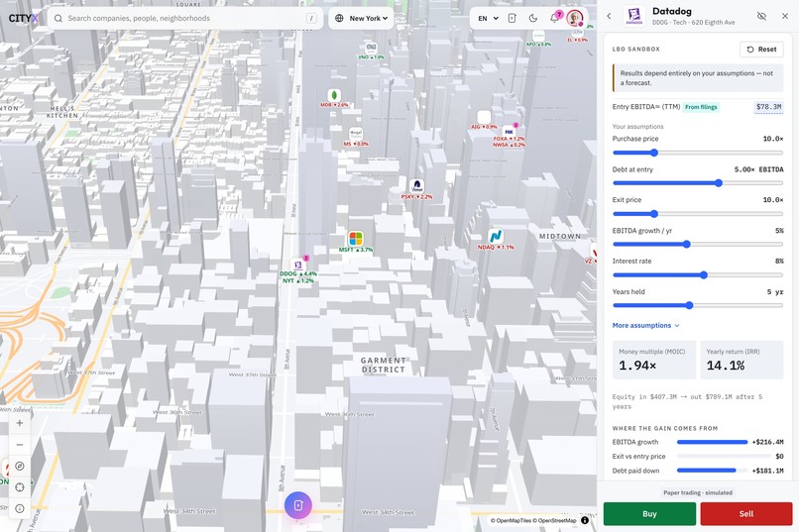Image resolution: width=799 pixels, height=532 pixels.
Task: Click the OpenStreetMap attribution link
Action: 554,520
